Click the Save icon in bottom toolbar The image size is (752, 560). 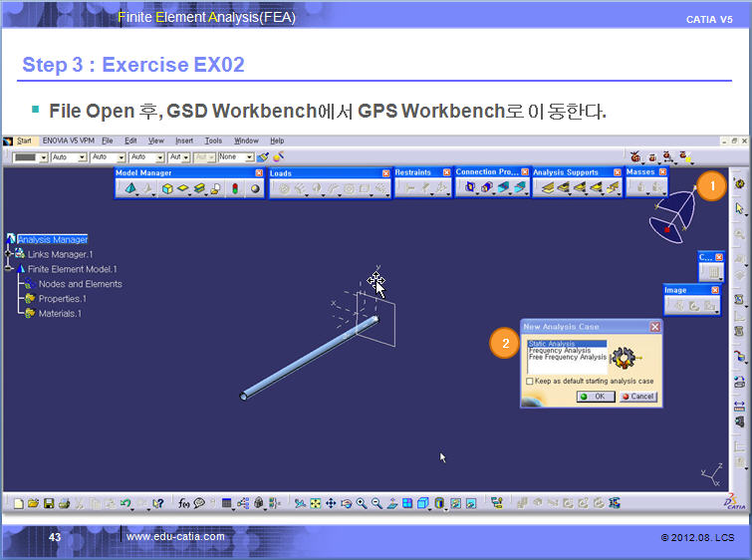[49, 503]
